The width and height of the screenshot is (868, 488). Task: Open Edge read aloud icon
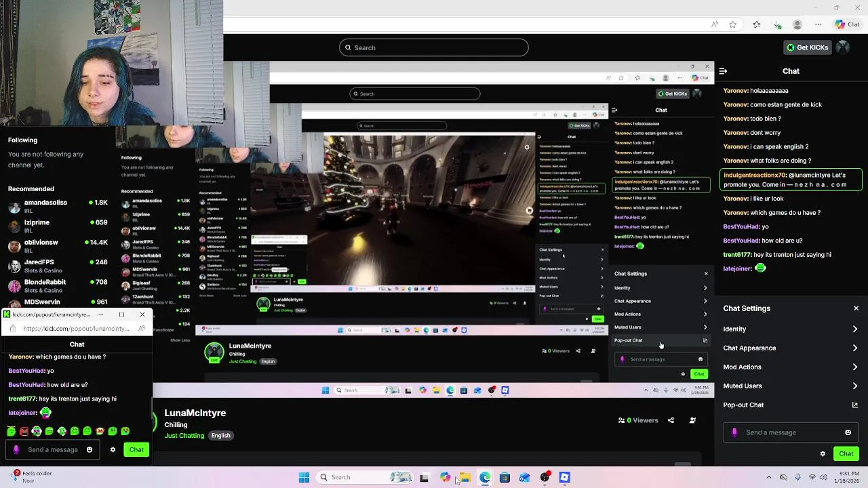[715, 24]
